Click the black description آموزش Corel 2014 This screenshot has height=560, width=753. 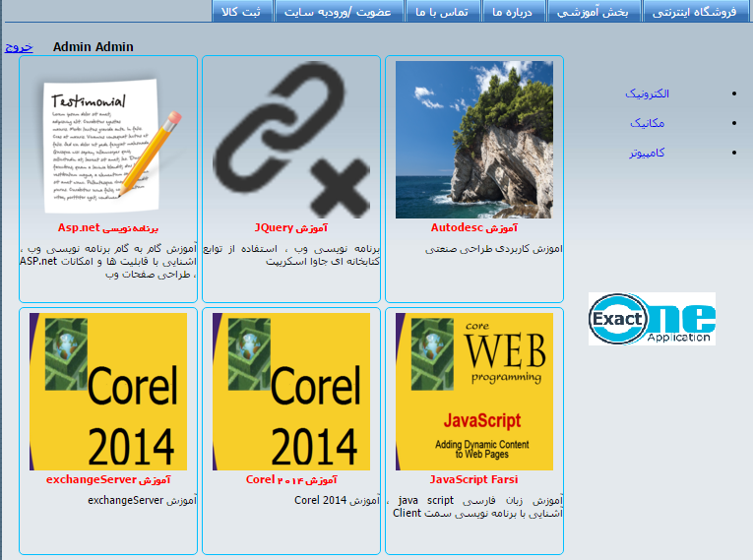coord(337,500)
